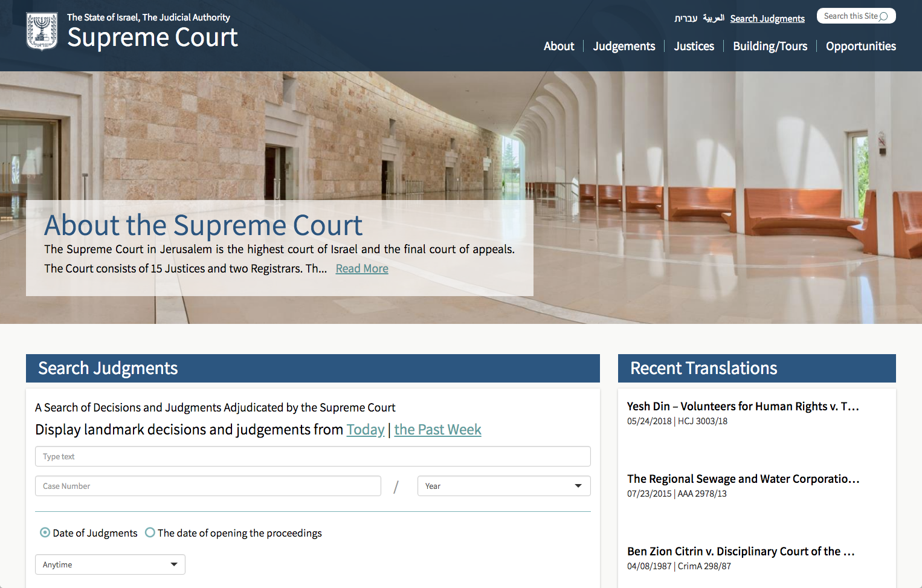Screen dimensions: 922x588
Task: Open the Building/Tours menu
Action: tap(770, 46)
